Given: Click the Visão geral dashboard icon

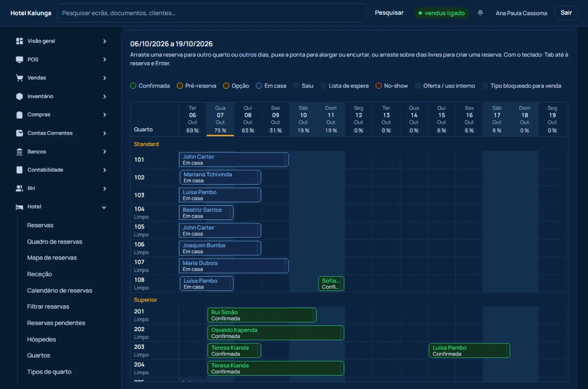Looking at the screenshot, I should coord(20,41).
